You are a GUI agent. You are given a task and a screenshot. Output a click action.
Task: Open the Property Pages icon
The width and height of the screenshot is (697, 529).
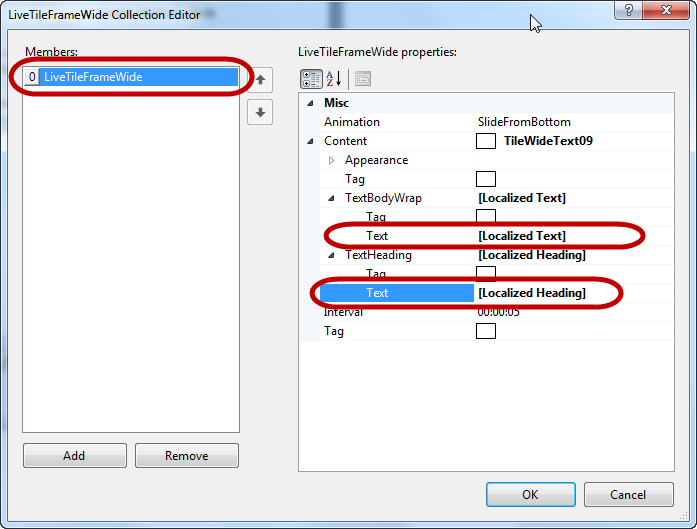point(362,79)
